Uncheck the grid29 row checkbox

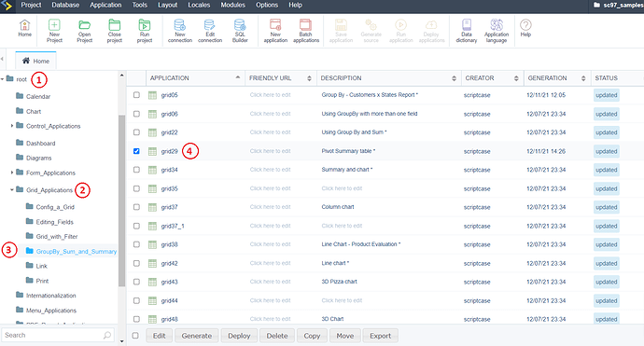[x=136, y=151]
